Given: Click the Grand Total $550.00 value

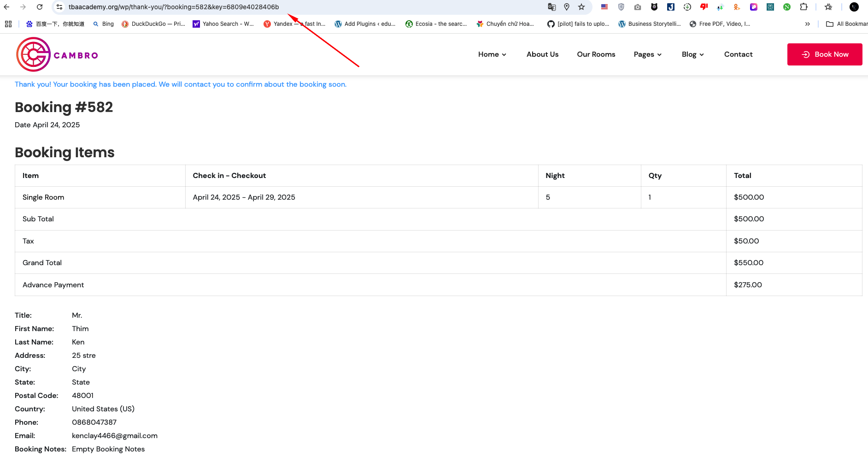Looking at the screenshot, I should point(749,263).
